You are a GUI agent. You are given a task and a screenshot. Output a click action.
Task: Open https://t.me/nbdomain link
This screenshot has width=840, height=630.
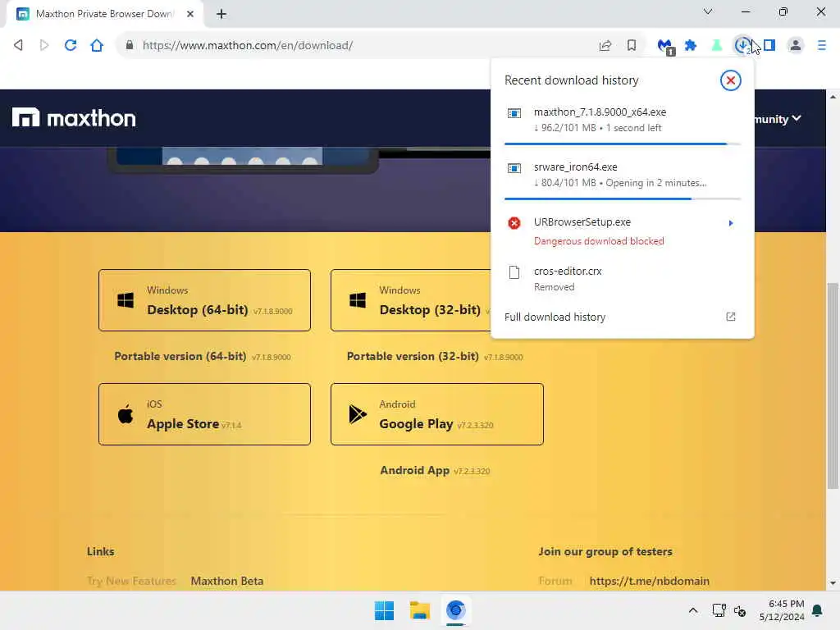click(650, 581)
